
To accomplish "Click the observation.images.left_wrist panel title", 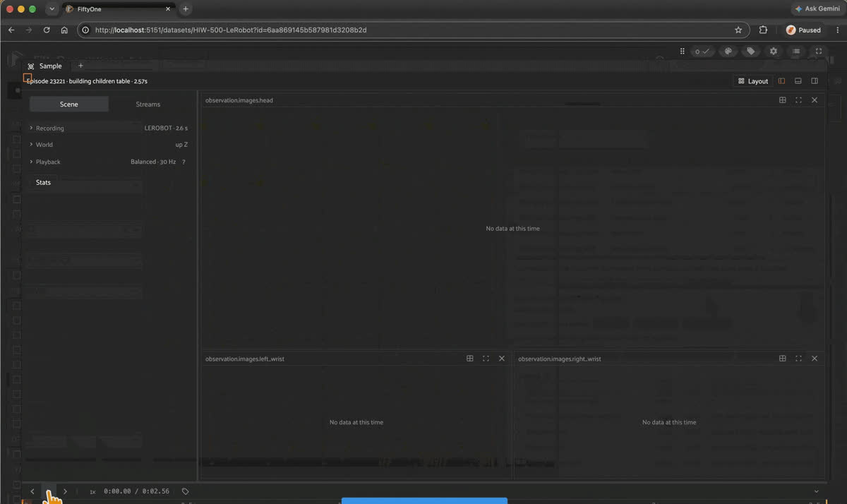I will click(244, 359).
